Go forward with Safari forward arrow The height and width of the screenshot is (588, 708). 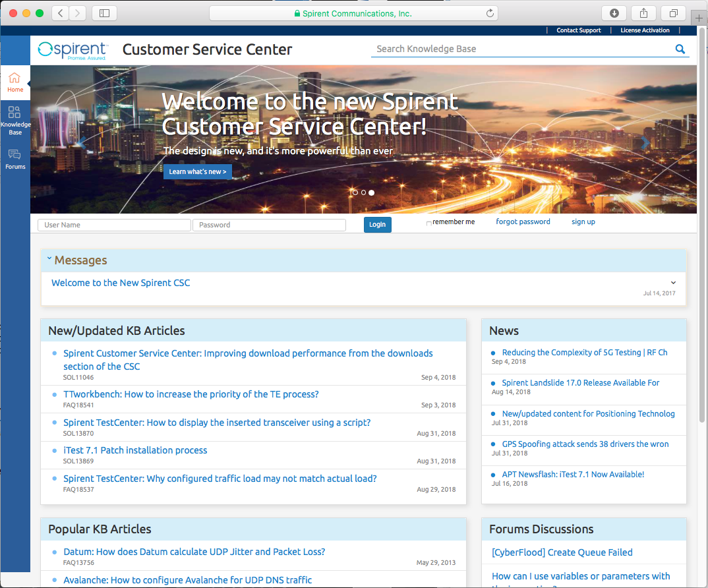pos(77,13)
